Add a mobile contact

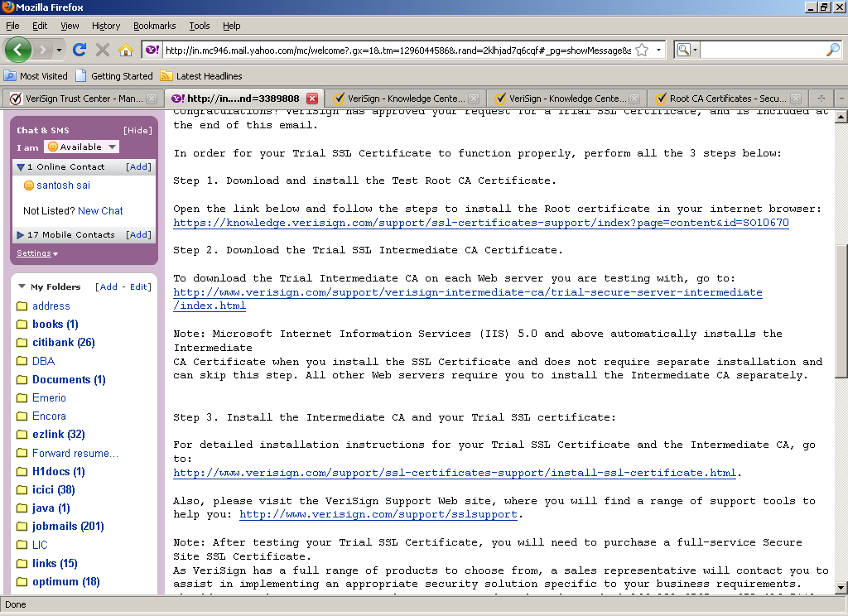(x=138, y=234)
